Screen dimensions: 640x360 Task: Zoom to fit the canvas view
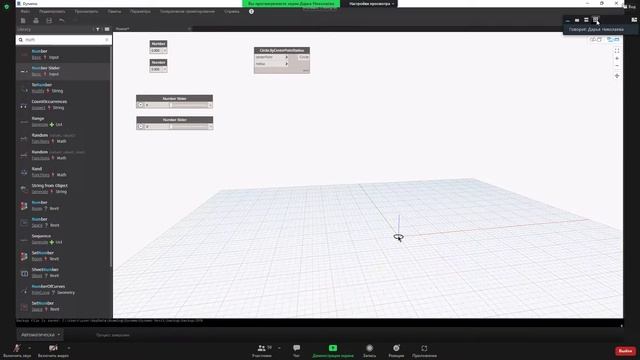pyautogui.click(x=617, y=51)
